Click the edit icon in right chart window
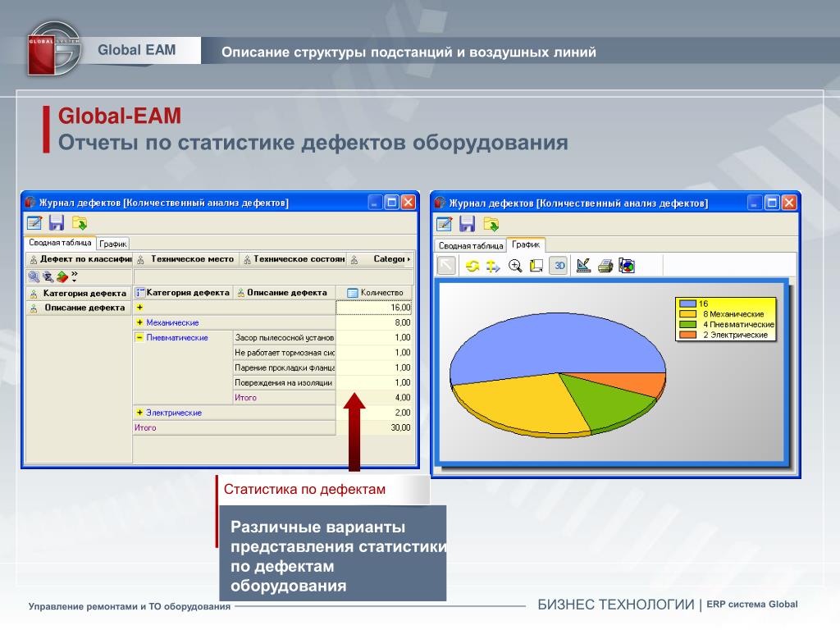840x630 pixels. [444, 224]
